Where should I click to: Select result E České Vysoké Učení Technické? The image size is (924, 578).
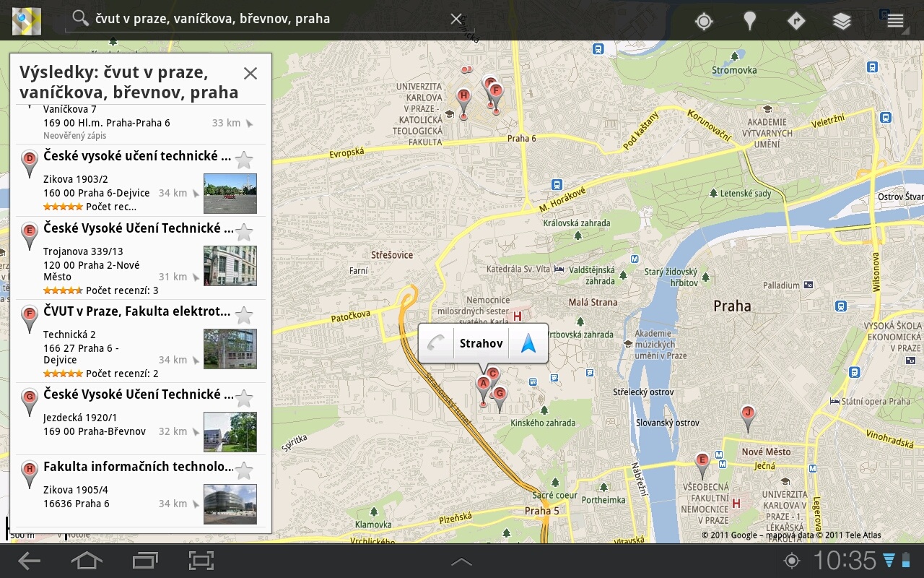(x=141, y=258)
